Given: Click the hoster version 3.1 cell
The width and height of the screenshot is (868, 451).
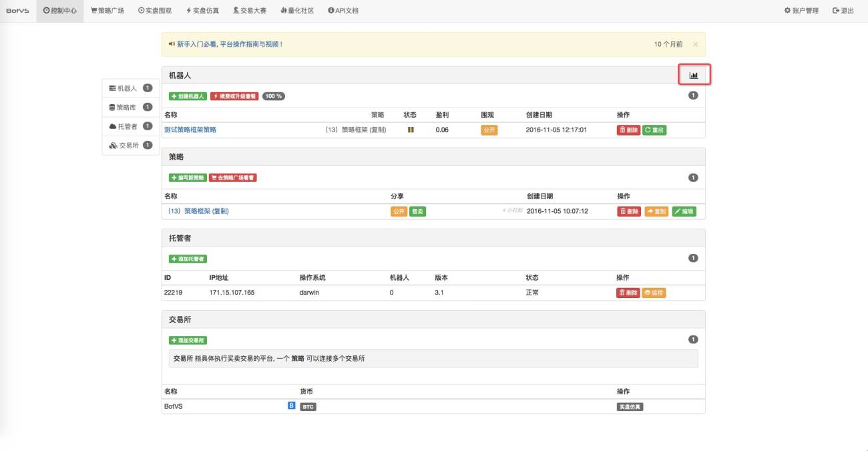Looking at the screenshot, I should 439,293.
